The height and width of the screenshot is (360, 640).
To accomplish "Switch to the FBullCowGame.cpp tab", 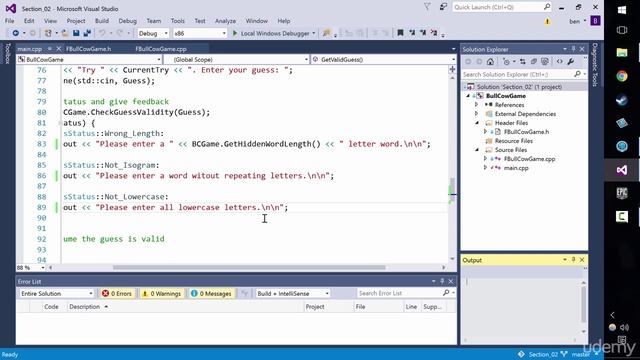I will pos(161,49).
